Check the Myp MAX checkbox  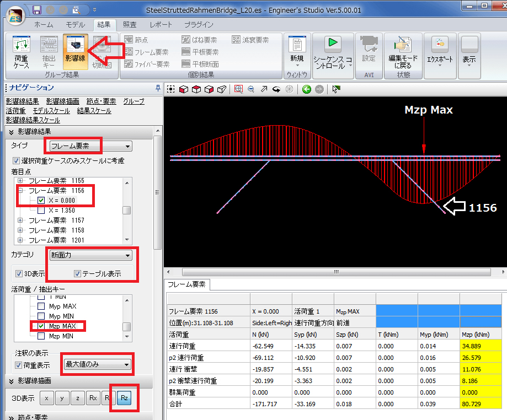(41, 306)
